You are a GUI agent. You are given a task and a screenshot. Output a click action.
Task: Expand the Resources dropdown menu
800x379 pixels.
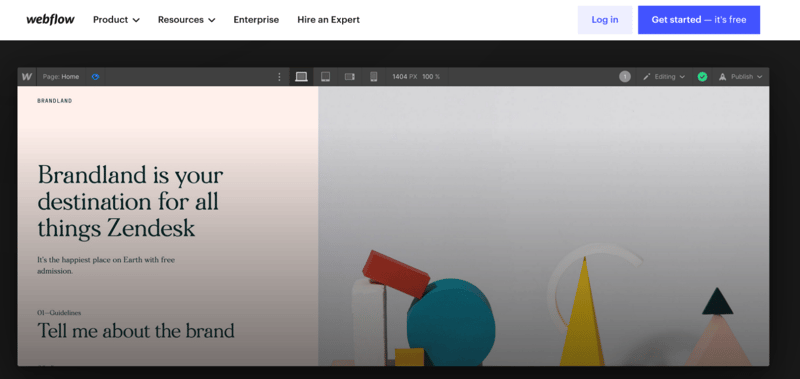click(x=186, y=20)
